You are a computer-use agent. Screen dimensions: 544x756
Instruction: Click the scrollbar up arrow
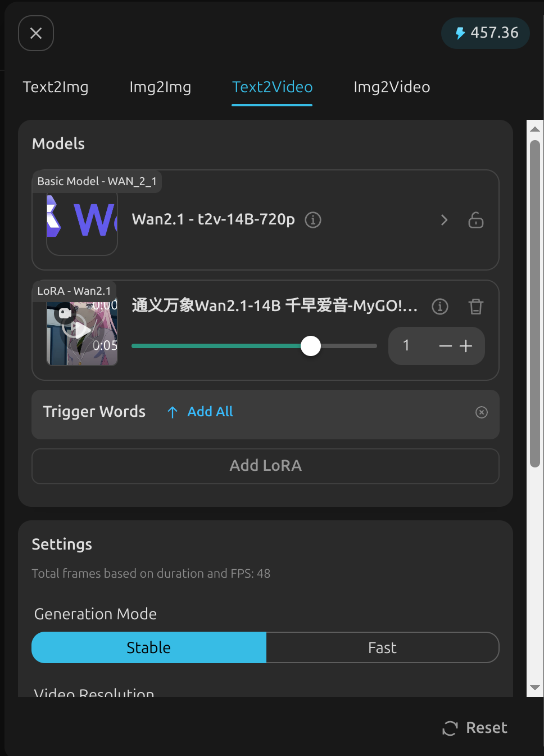pos(535,129)
